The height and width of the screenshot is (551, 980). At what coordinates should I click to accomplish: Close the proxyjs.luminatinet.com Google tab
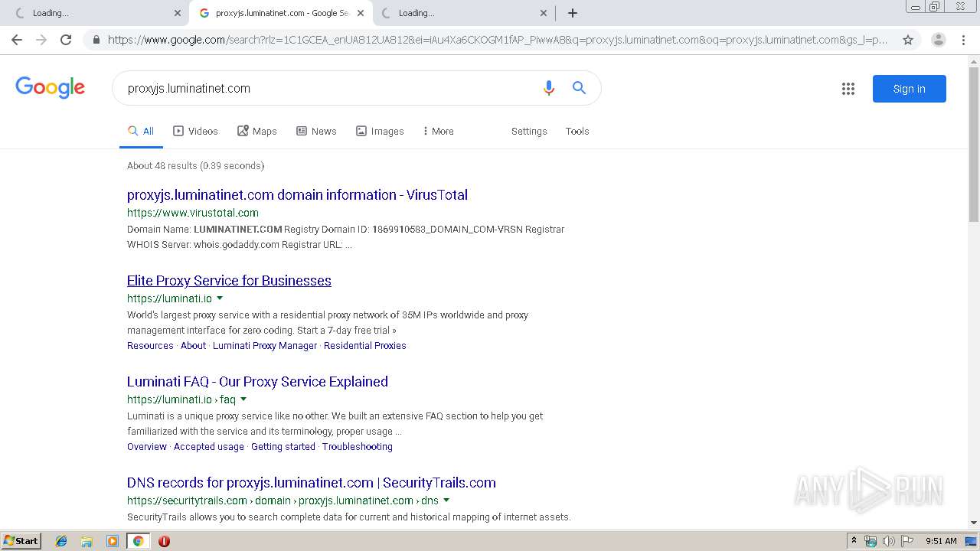[361, 13]
